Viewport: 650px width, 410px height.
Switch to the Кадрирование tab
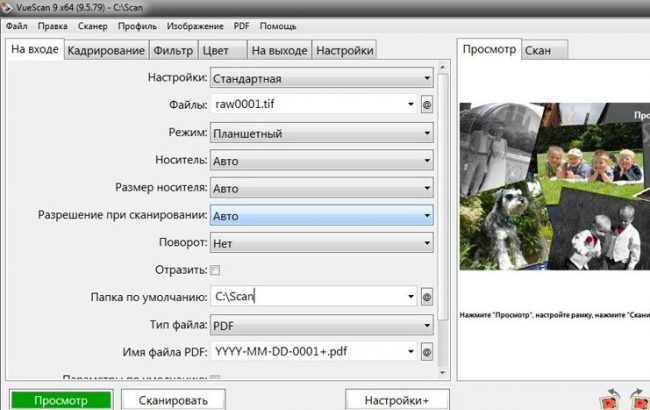tap(106, 50)
